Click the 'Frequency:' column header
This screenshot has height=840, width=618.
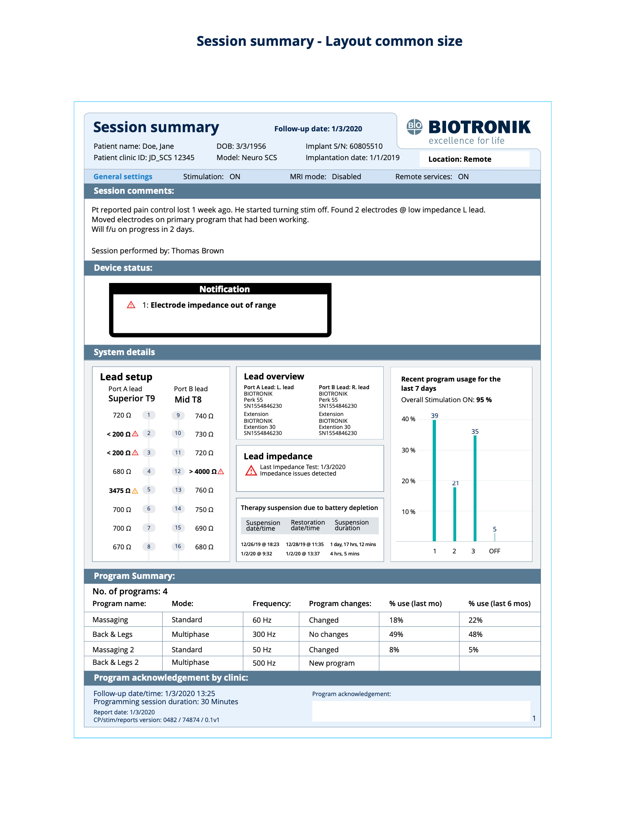(x=272, y=604)
